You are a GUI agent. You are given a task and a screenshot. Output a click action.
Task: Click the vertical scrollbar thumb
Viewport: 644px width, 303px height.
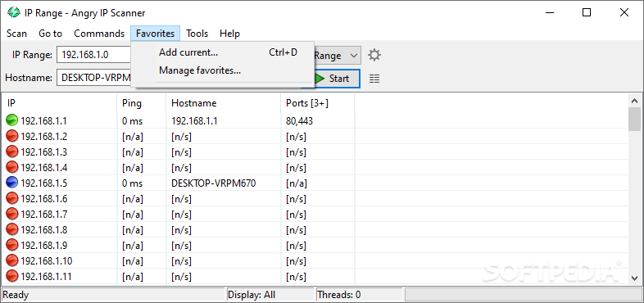pos(634,120)
